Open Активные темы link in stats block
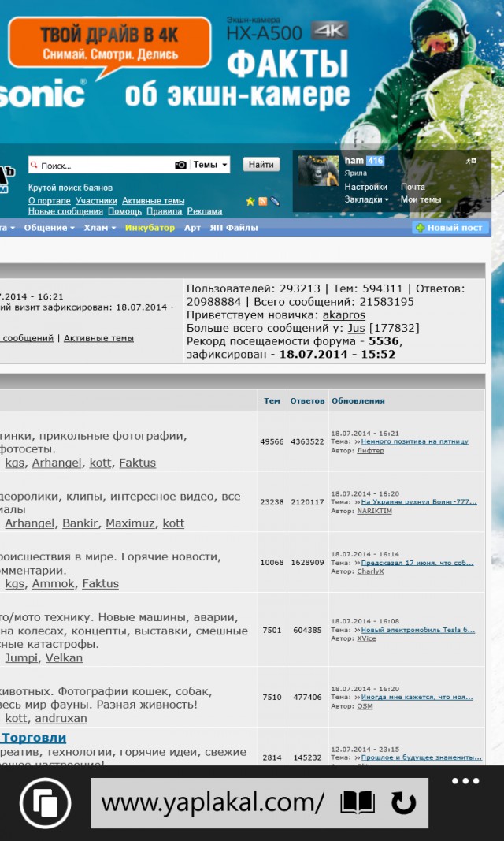 [98, 338]
